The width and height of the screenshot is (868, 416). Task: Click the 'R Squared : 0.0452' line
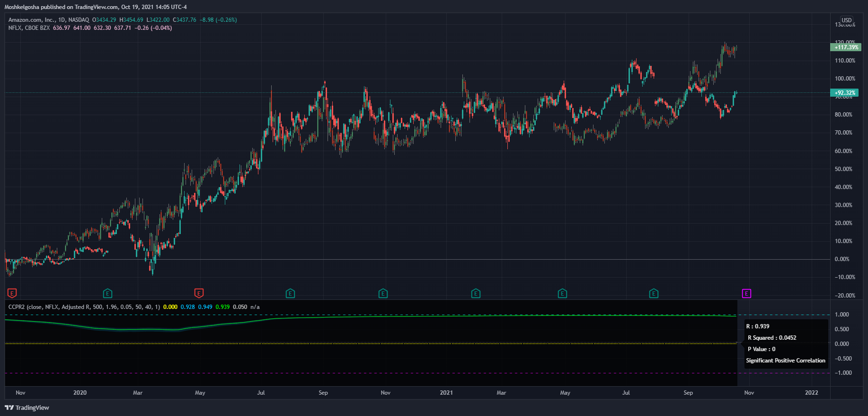tap(772, 338)
